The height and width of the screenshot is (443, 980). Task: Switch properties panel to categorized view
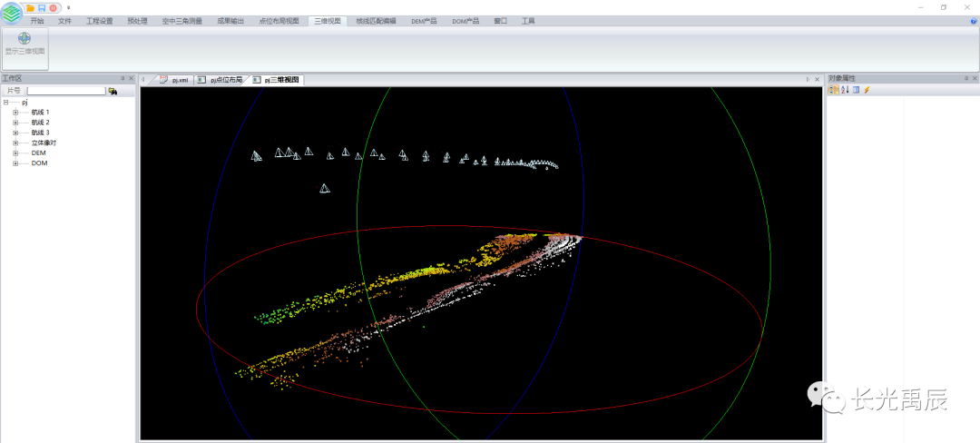(833, 90)
